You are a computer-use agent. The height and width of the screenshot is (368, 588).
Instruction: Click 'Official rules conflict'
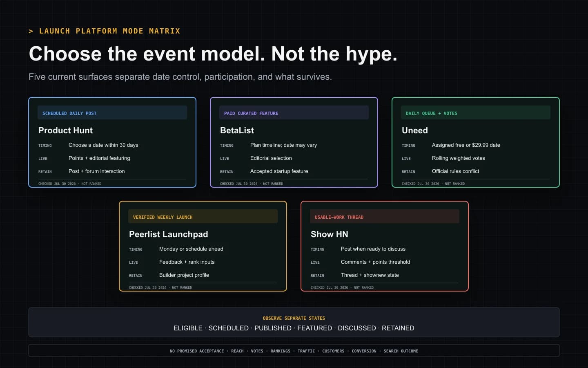pyautogui.click(x=456, y=171)
